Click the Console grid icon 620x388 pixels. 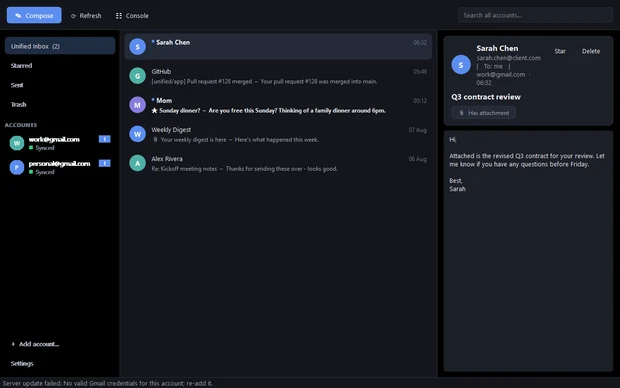[119, 16]
